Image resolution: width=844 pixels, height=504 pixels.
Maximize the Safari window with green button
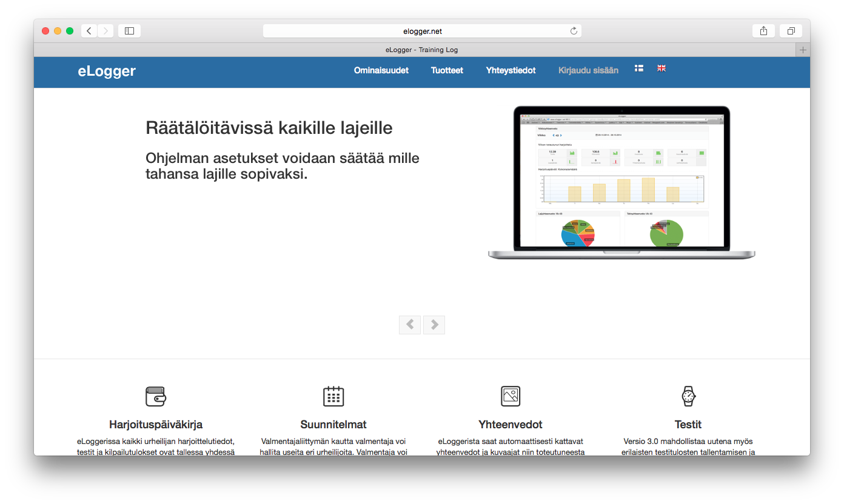click(70, 31)
